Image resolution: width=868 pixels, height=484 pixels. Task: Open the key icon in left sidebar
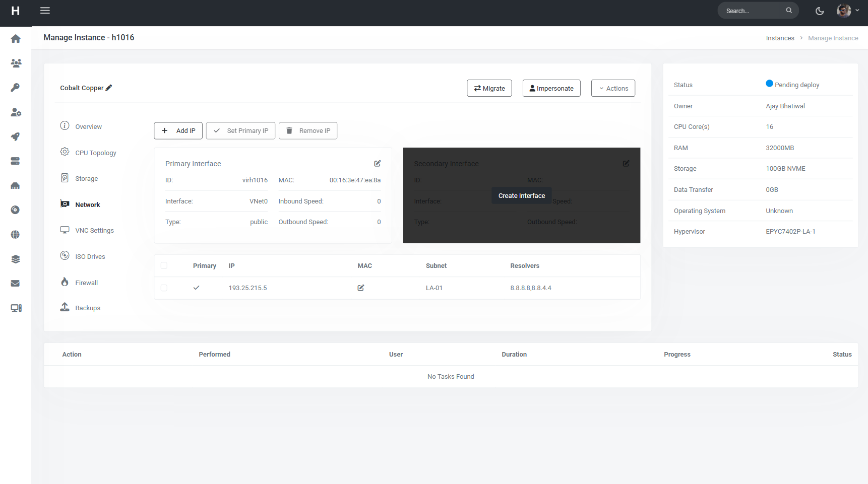pyautogui.click(x=16, y=88)
